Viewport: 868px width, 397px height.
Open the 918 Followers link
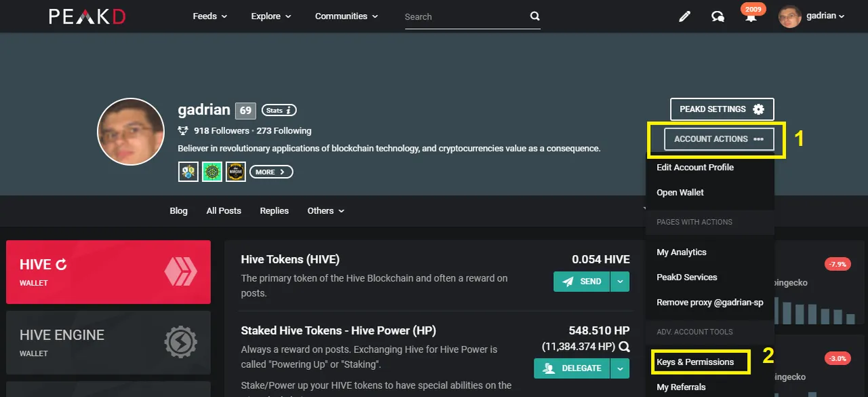221,131
